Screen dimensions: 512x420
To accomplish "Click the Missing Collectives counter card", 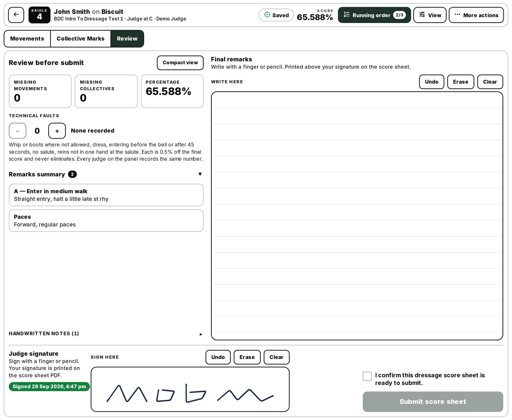I will (106, 91).
